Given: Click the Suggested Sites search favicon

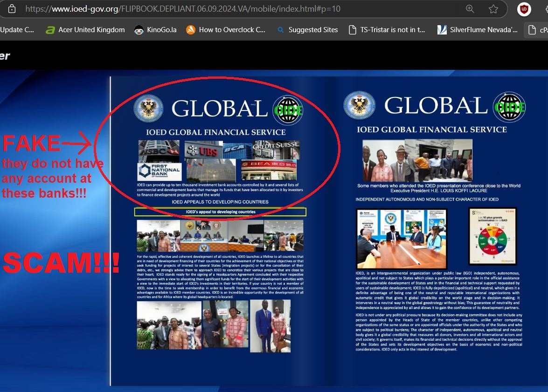Looking at the screenshot, I should click(280, 30).
